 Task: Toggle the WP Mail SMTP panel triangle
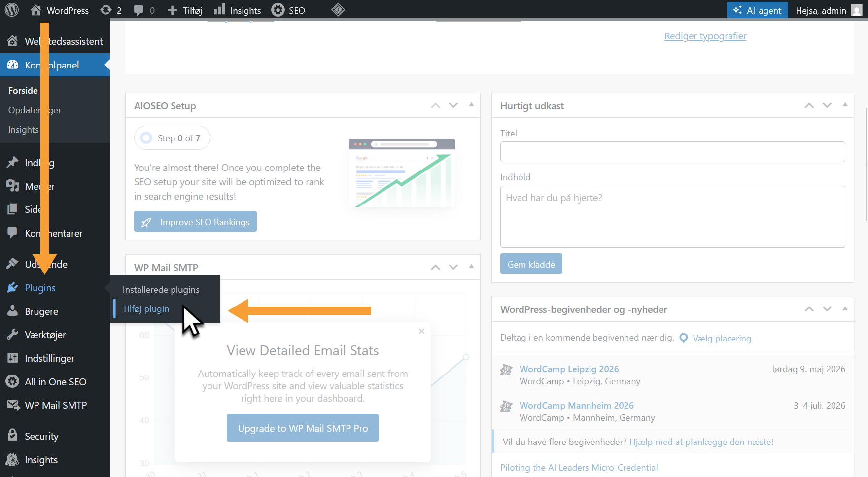pos(471,267)
